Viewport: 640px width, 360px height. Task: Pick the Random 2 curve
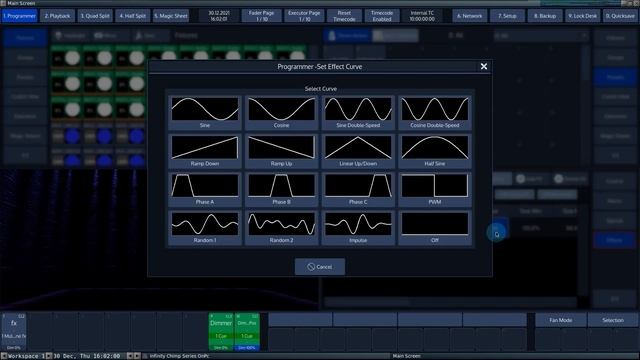(x=281, y=228)
